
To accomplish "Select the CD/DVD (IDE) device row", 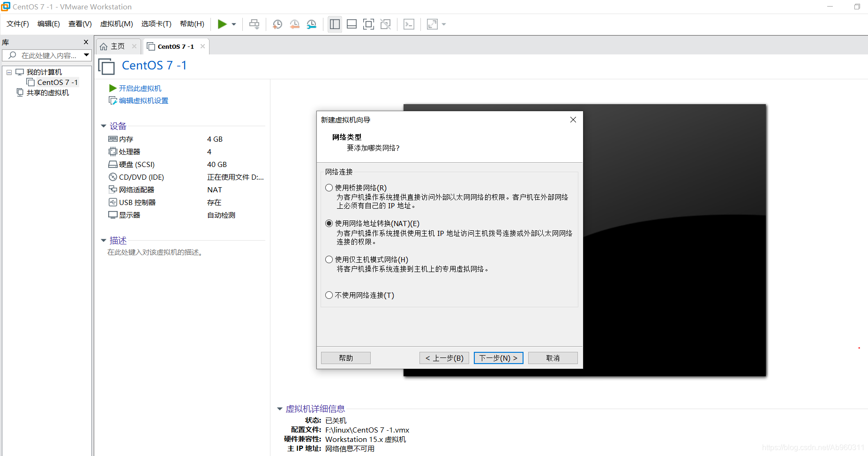I will pos(186,177).
